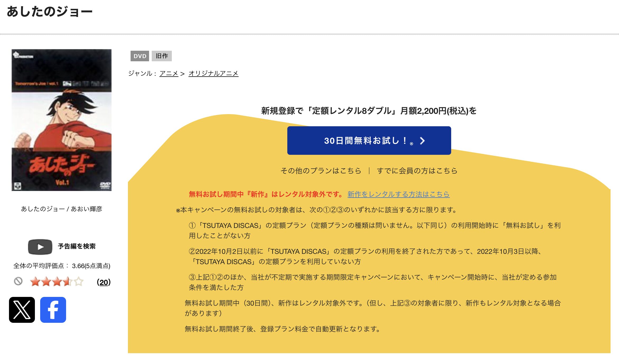This screenshot has width=619, height=364.
Task: Click the chevron arrow on free trial button
Action: click(x=422, y=141)
